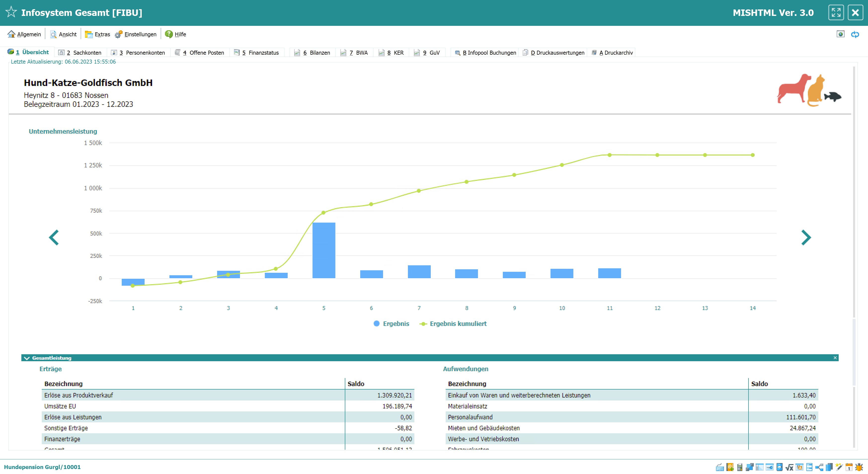This screenshot has width=868, height=474.
Task: Collapse the Gesamtleistung section chevron
Action: pos(27,358)
